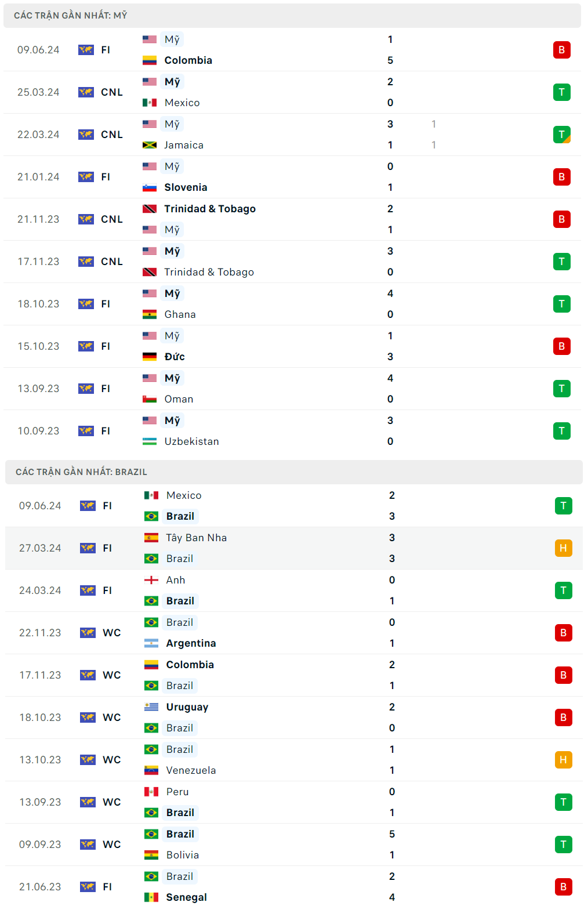
Task: Click the Argentina flag icon
Action: (x=151, y=643)
